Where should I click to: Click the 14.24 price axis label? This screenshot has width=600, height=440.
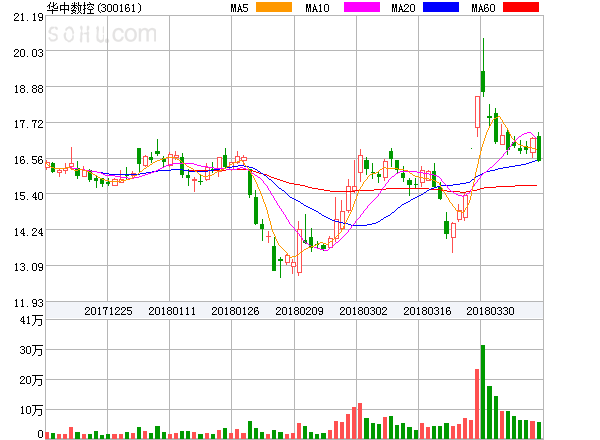(x=28, y=232)
